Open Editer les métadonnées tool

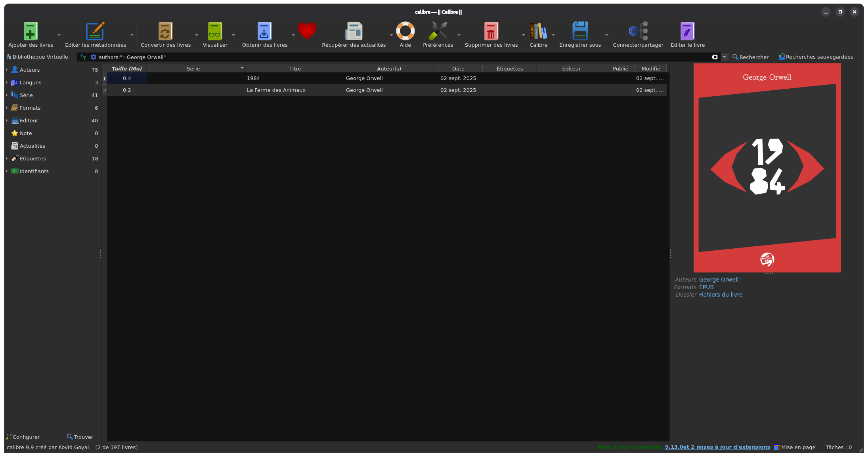point(95,31)
